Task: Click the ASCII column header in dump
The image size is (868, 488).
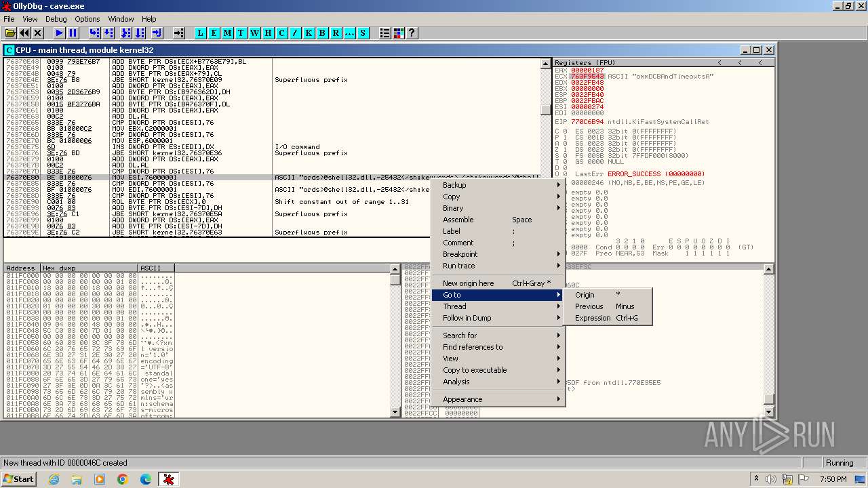Action: click(156, 268)
